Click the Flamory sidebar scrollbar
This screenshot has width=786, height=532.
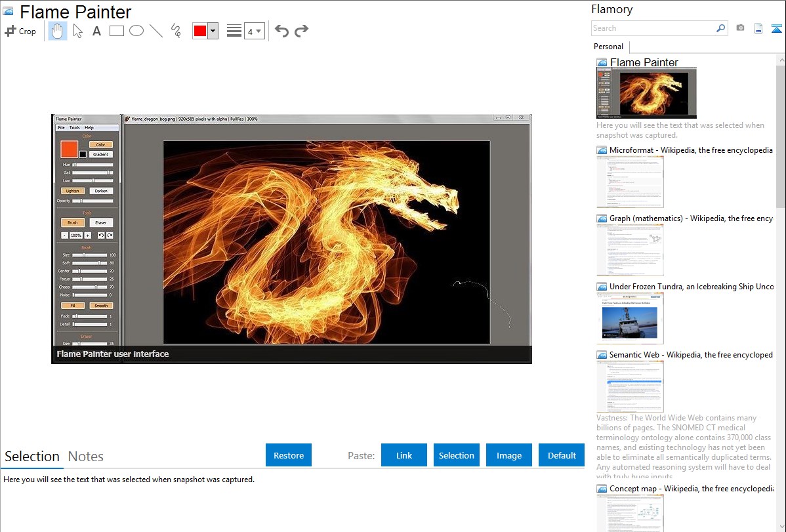pos(781,135)
